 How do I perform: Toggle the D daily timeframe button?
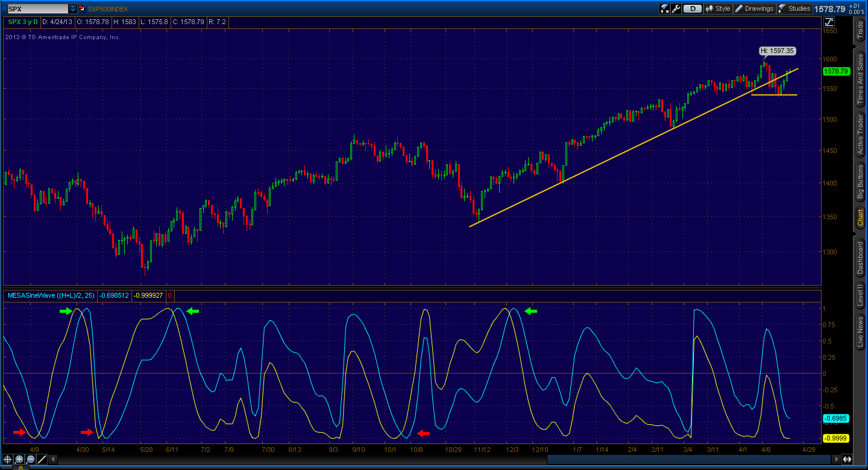point(691,8)
